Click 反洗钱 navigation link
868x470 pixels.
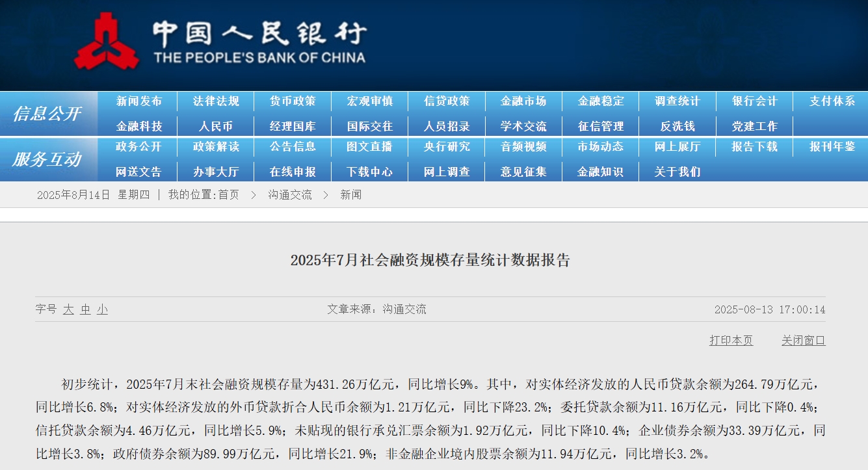click(x=677, y=126)
